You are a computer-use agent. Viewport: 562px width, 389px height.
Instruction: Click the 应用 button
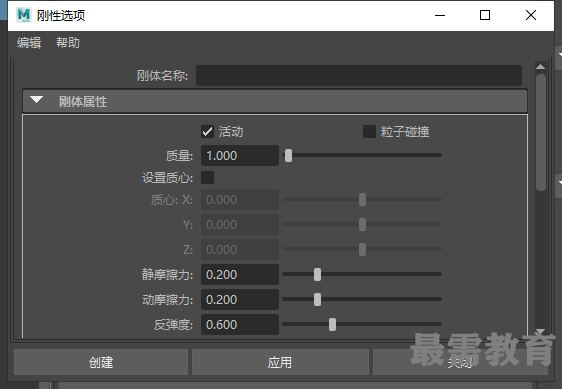coord(280,362)
